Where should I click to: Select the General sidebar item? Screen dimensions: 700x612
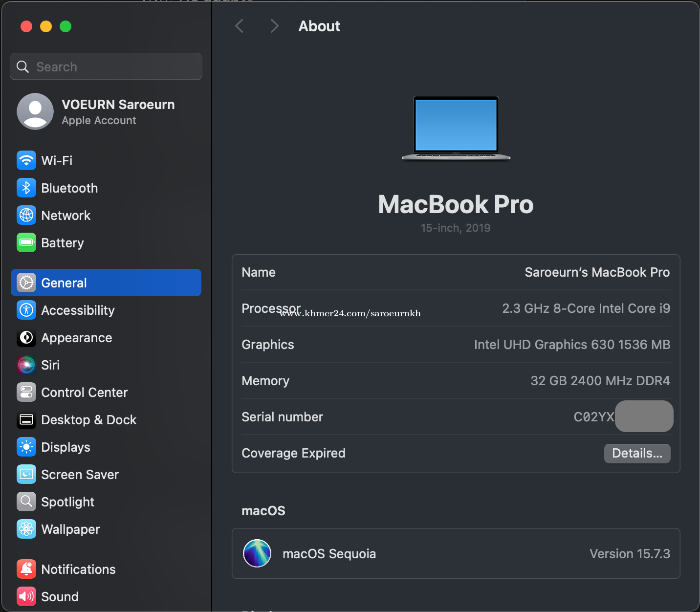106,283
